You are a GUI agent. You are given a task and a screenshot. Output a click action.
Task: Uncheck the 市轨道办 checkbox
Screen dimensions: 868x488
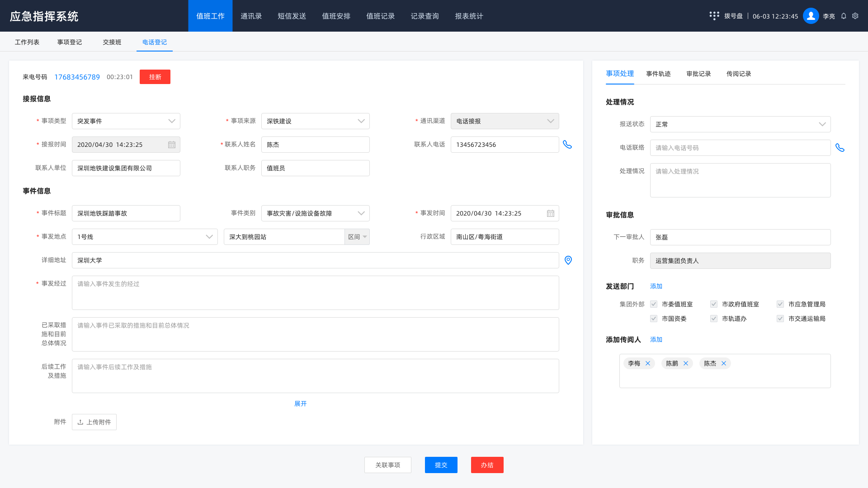714,319
